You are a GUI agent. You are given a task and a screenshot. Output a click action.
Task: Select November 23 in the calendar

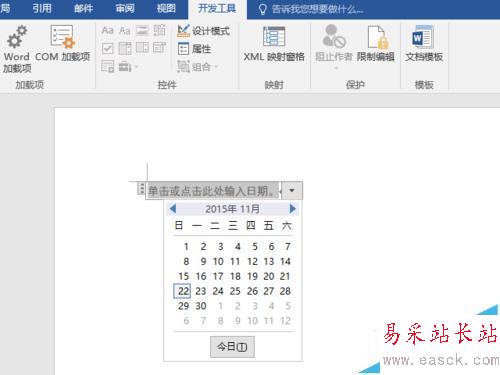point(201,291)
